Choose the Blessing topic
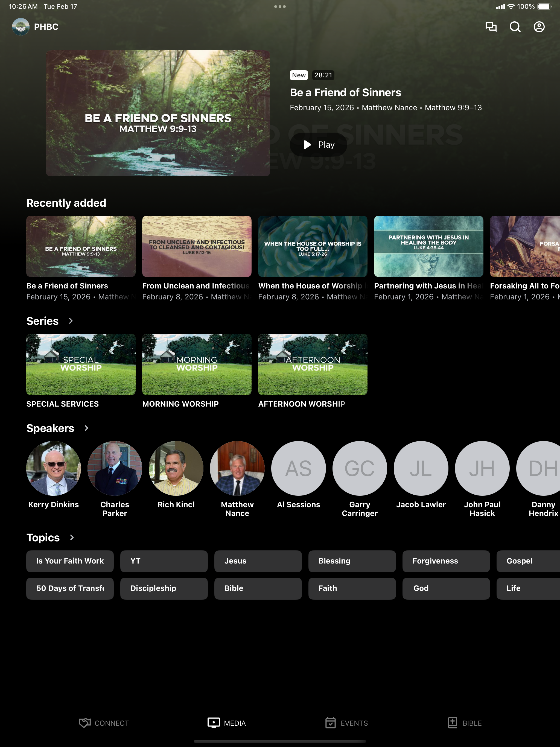The width and height of the screenshot is (560, 747). point(352,561)
